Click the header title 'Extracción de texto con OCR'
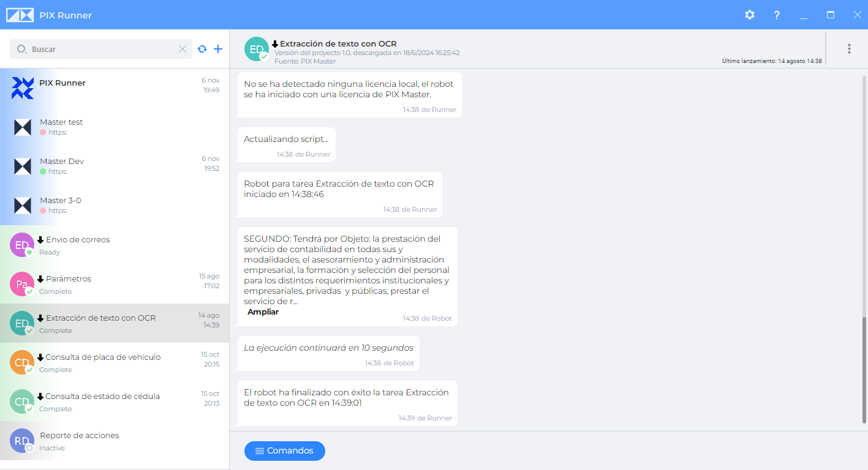 pos(338,44)
